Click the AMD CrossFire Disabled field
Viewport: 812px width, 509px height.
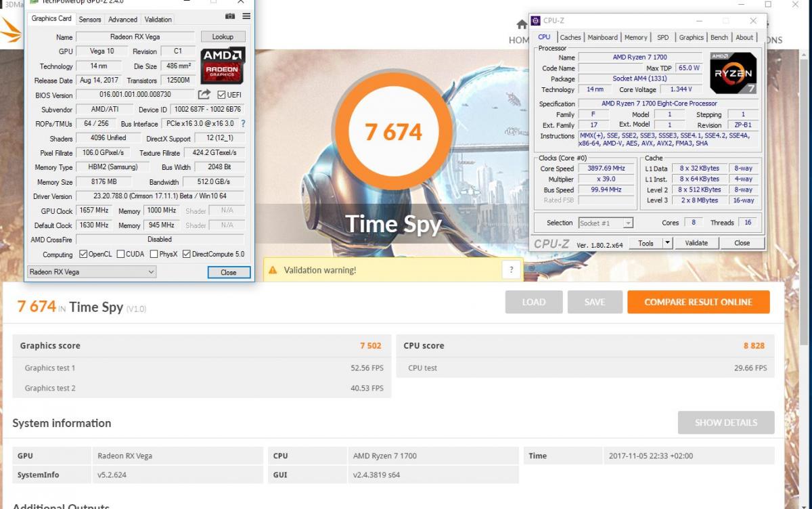[x=160, y=240]
